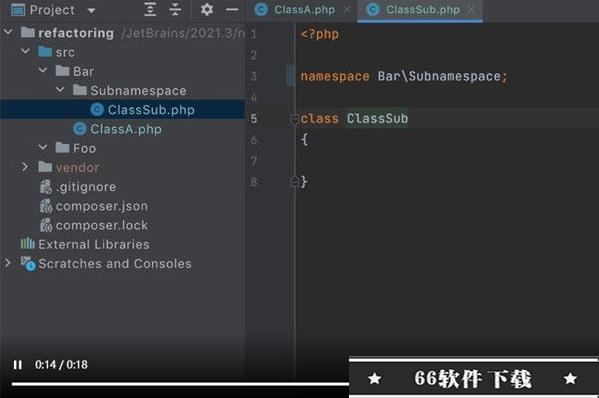Click the ClassSub.php class icon in tree
Image resolution: width=599 pixels, height=398 pixels.
click(x=97, y=110)
